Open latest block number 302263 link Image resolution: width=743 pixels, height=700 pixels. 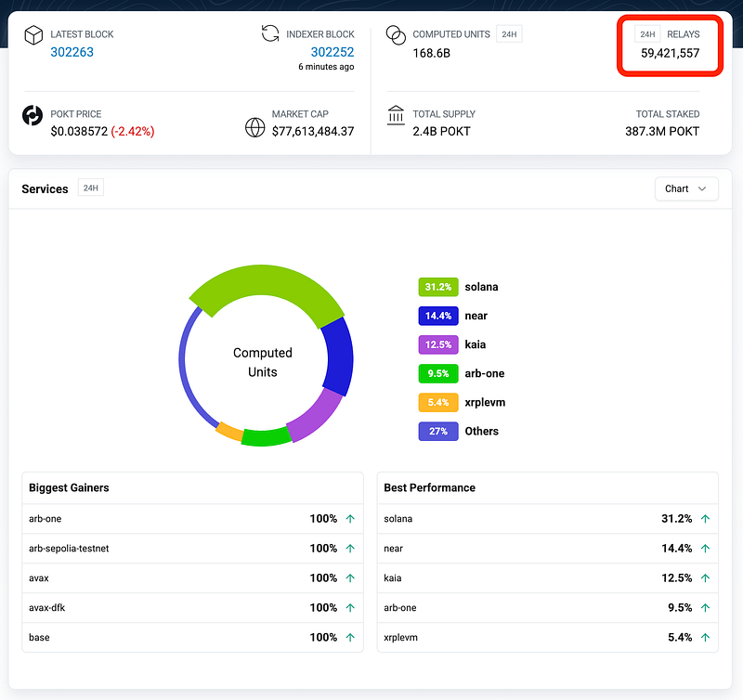click(72, 52)
